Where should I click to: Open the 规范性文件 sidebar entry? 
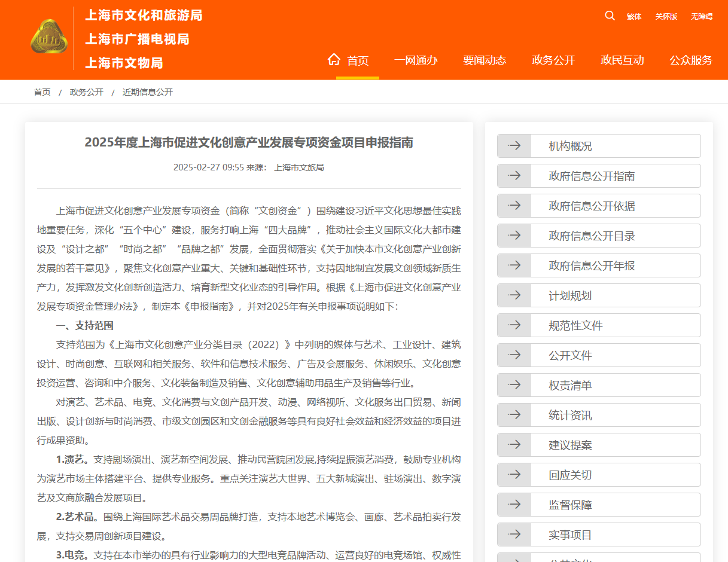point(575,326)
